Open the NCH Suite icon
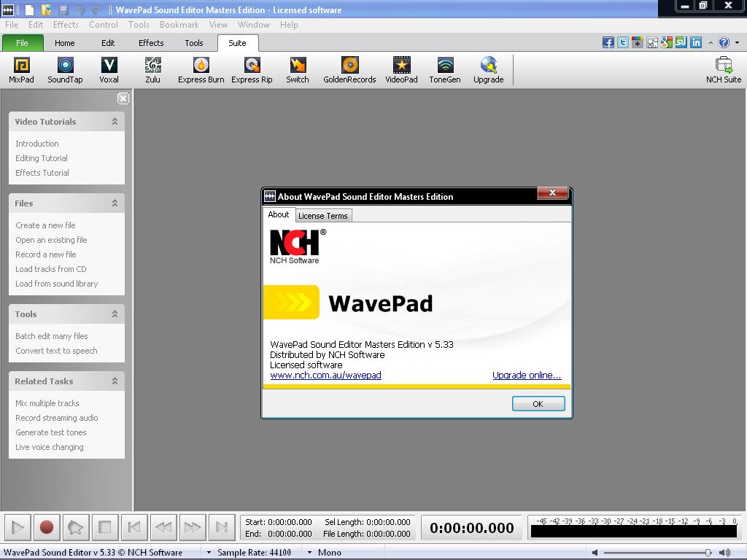The width and height of the screenshot is (747, 560). (x=724, y=70)
